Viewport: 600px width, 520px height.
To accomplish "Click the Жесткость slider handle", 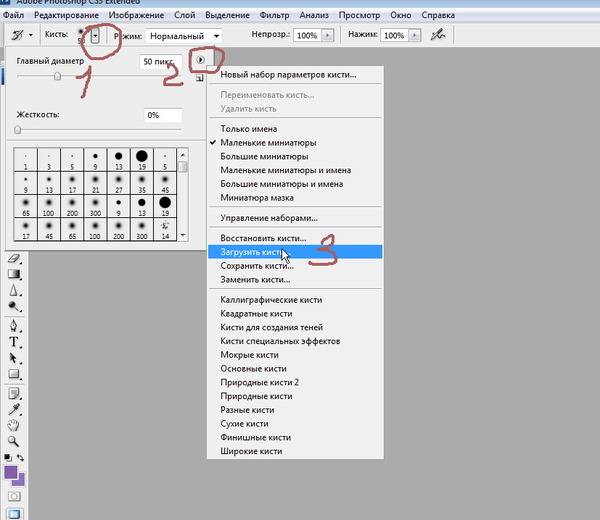I will pyautogui.click(x=17, y=130).
